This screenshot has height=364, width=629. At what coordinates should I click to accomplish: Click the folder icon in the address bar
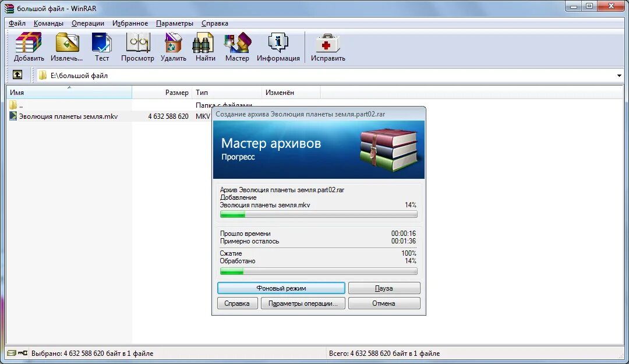[x=43, y=76]
